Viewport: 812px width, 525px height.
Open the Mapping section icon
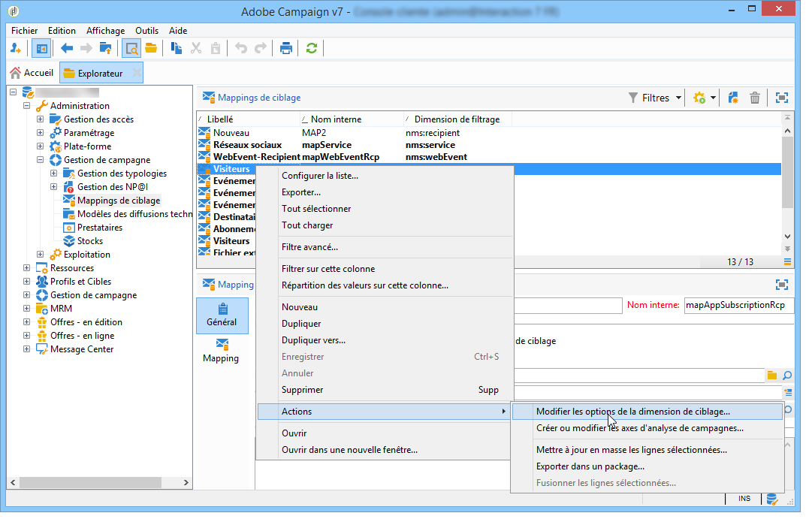pyautogui.click(x=221, y=351)
